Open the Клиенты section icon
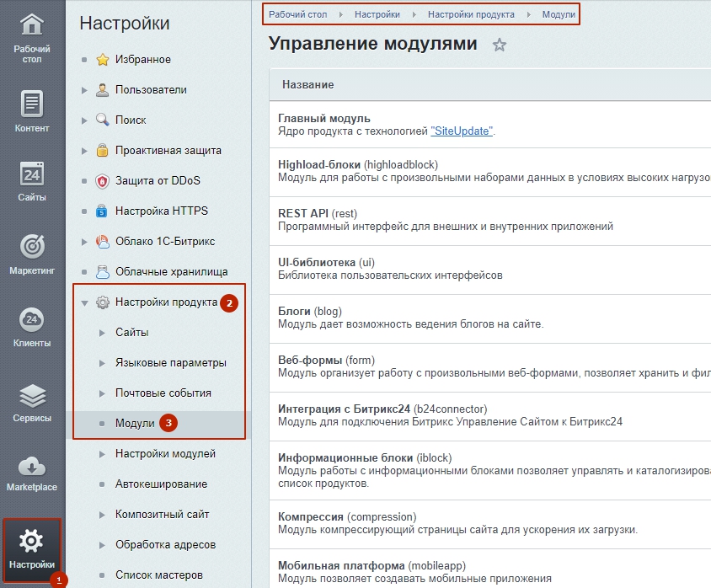 [32, 319]
